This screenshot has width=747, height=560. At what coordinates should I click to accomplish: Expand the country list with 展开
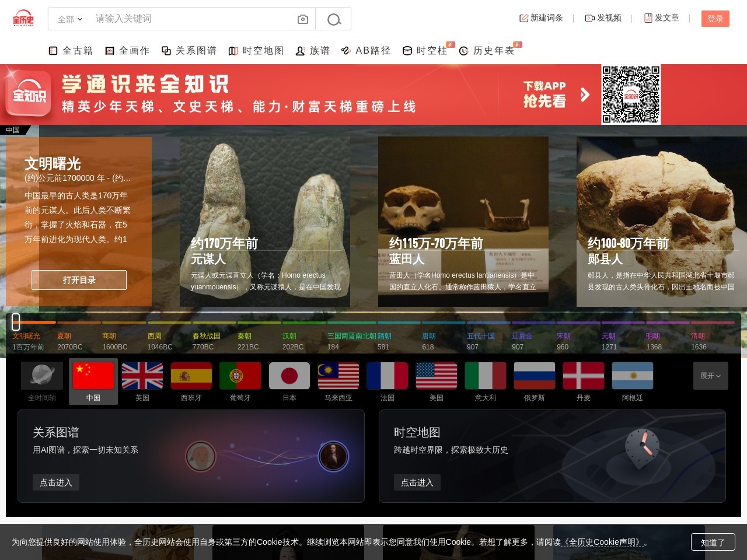click(x=710, y=376)
